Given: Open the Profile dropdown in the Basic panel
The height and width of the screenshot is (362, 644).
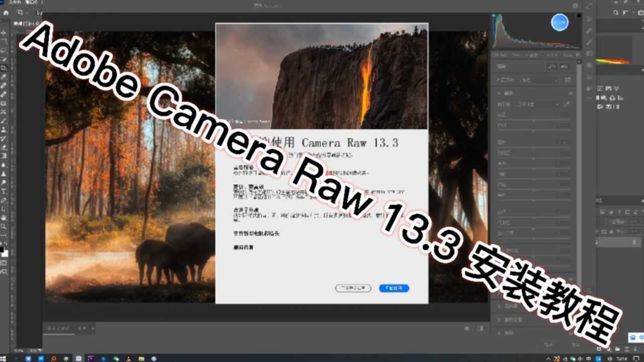Looking at the screenshot, I should click(538, 80).
